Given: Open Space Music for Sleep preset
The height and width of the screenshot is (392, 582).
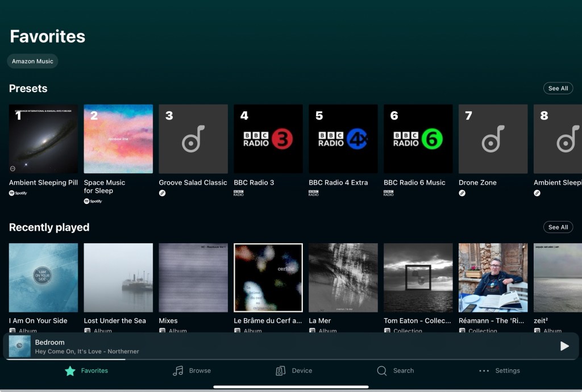Looking at the screenshot, I should click(118, 139).
